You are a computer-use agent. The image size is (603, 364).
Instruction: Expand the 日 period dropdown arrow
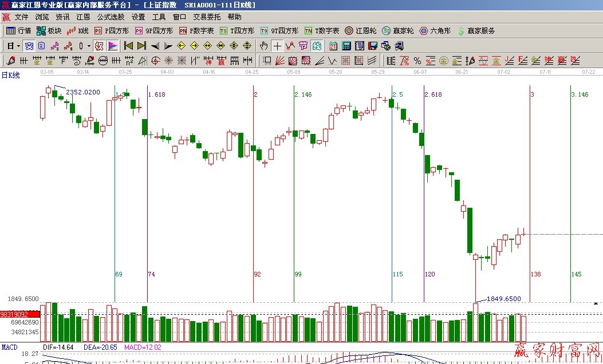pyautogui.click(x=18, y=46)
